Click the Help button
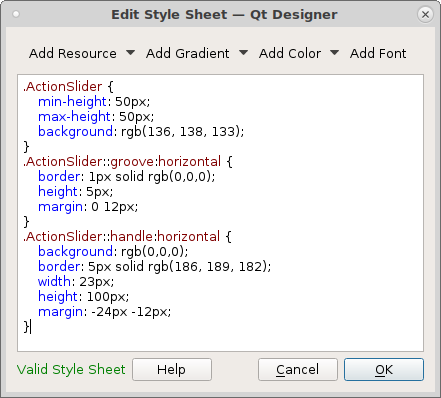 (x=172, y=369)
